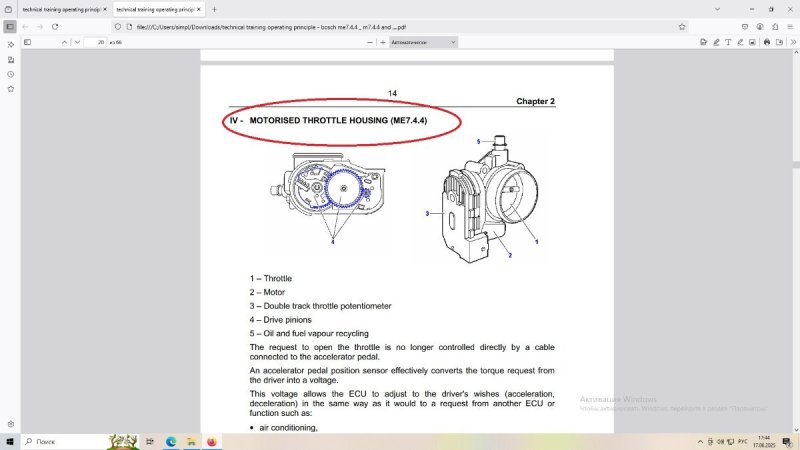Open Firefox application hamburger menu

click(x=790, y=26)
